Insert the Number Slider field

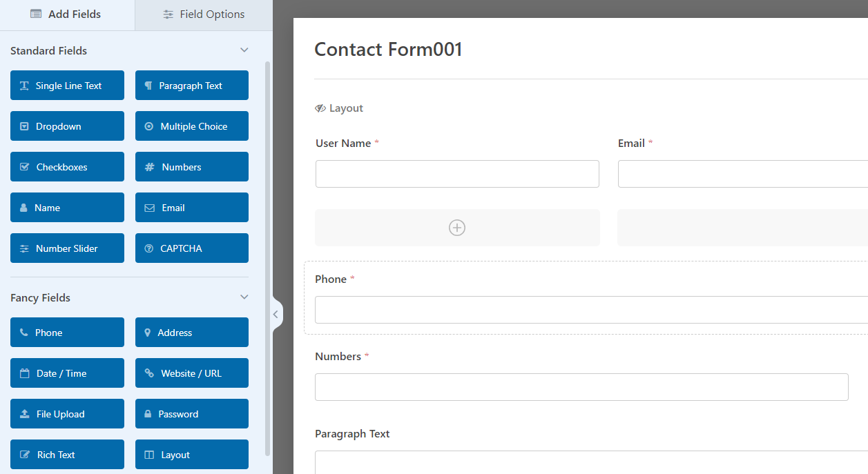(67, 248)
